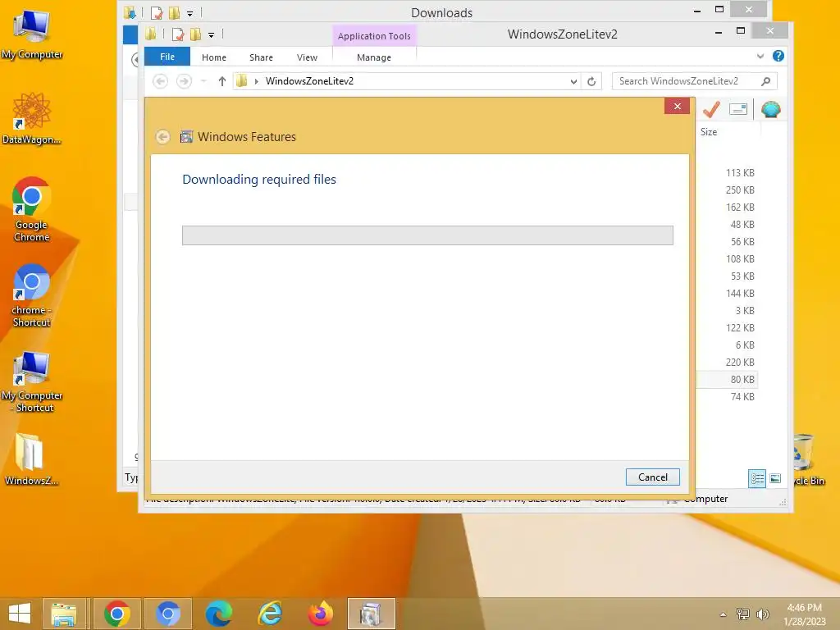Click the Downloading required files progress bar

[x=427, y=235]
